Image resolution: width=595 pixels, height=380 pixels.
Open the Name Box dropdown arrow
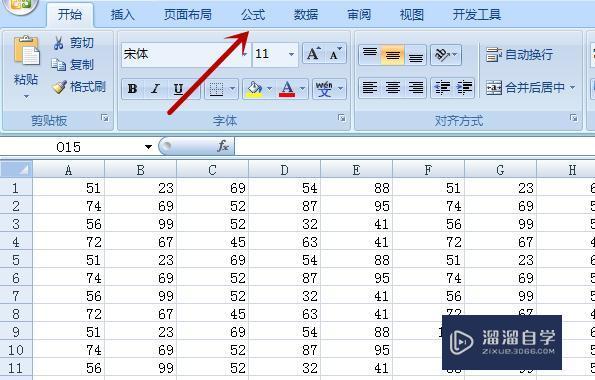point(148,147)
